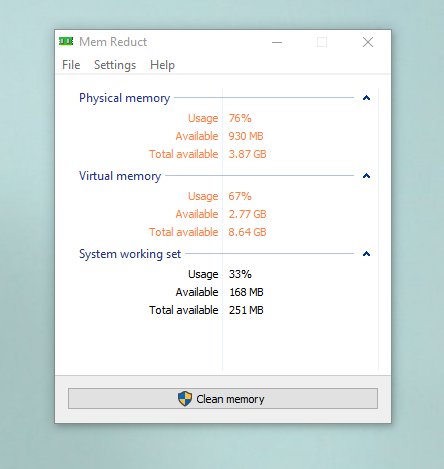Click the shield icon on Clean memory button
The width and height of the screenshot is (444, 469).
[185, 399]
